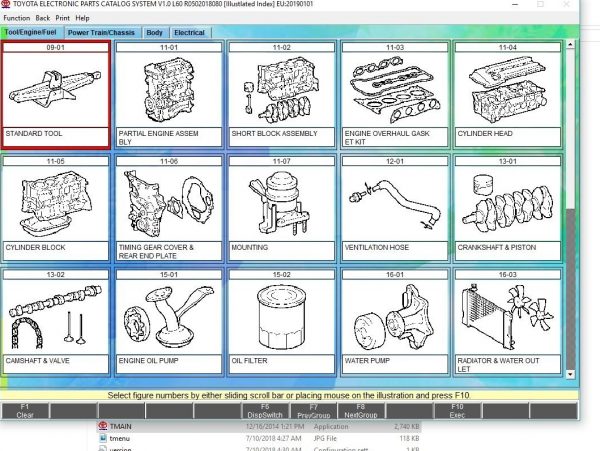
Task: Switch to the Electrical tab
Action: [x=189, y=33]
